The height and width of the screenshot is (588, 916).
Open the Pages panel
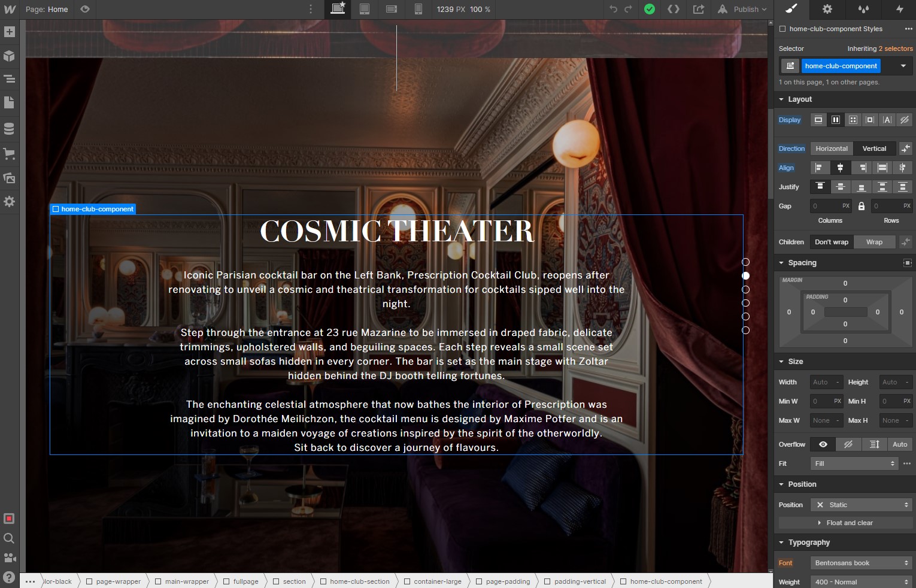click(x=9, y=103)
